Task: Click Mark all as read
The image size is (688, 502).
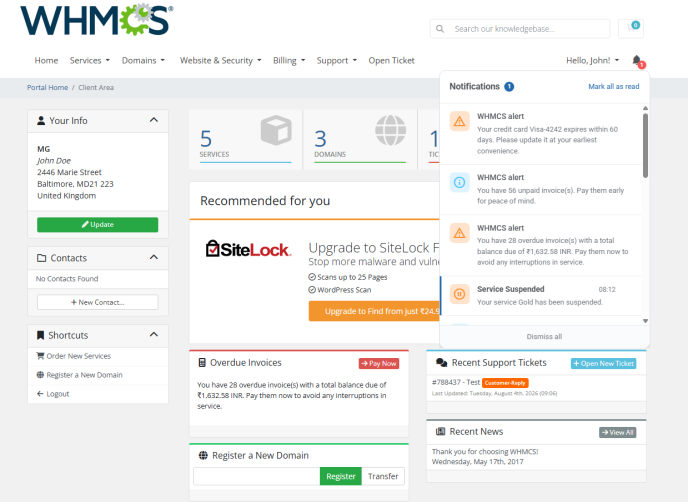Action: (613, 86)
